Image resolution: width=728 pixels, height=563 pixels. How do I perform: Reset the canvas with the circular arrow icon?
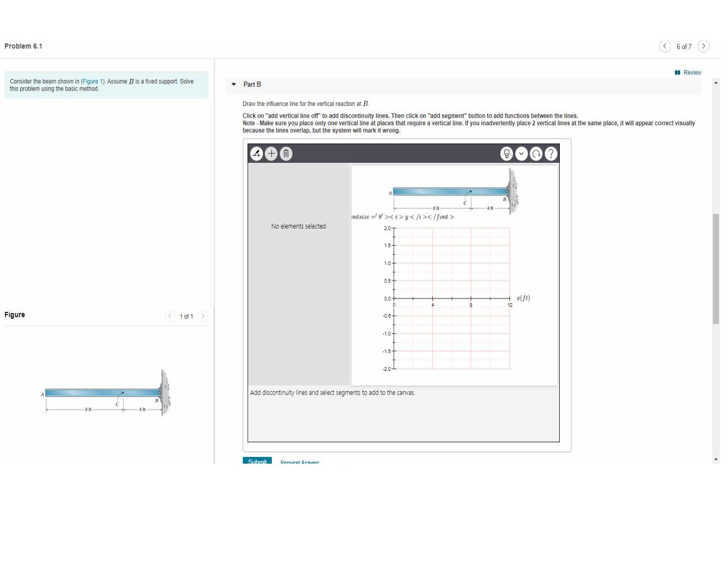[536, 154]
